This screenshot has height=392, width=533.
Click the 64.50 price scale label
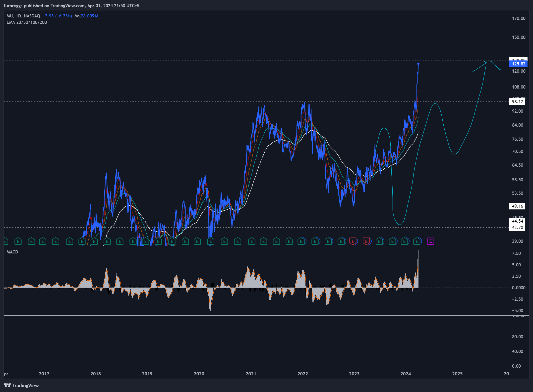tap(518, 165)
